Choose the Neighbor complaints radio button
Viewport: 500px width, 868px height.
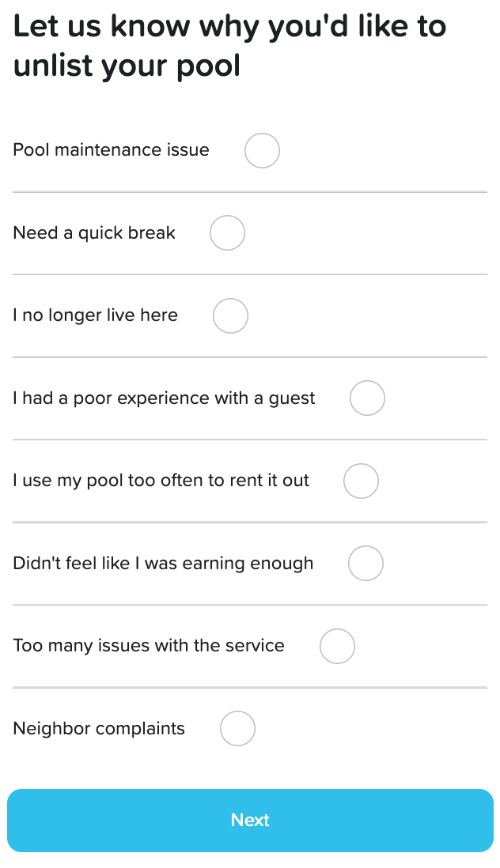tap(237, 729)
